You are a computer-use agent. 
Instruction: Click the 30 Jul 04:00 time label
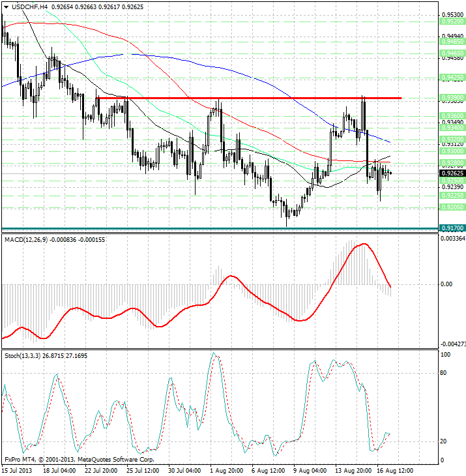tap(184, 471)
